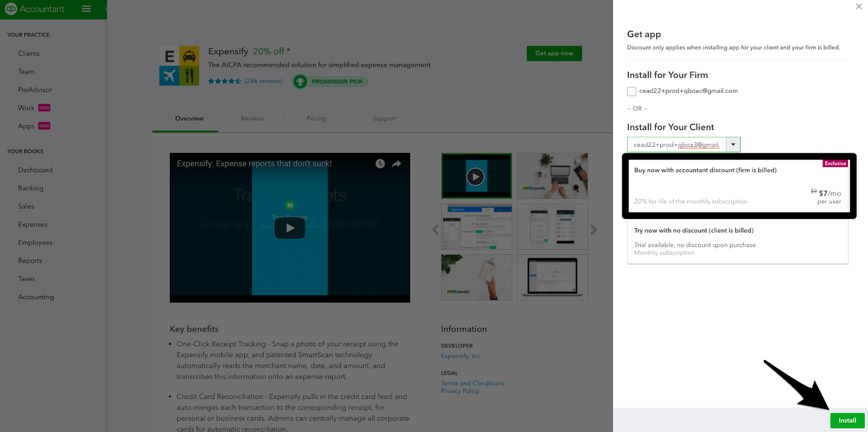Screen dimensions: 868x432
Task: Open Sales in the sidebar
Action: click(x=26, y=207)
